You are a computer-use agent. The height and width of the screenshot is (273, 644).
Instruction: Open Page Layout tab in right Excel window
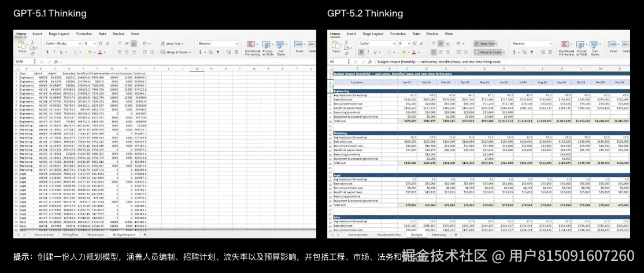(373, 34)
